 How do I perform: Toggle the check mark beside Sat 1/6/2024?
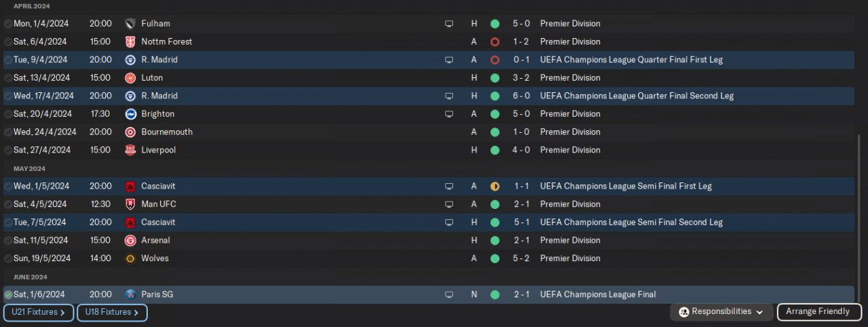[8, 294]
